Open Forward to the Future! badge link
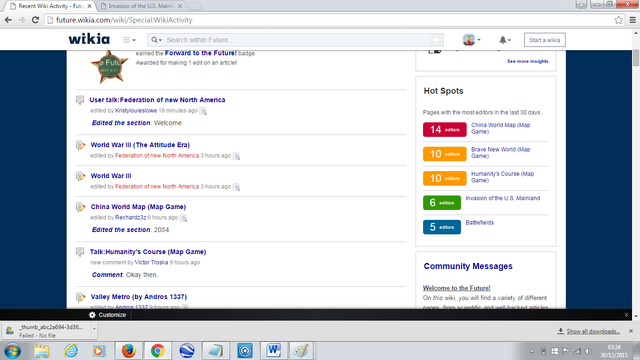The height and width of the screenshot is (360, 640). tap(200, 53)
